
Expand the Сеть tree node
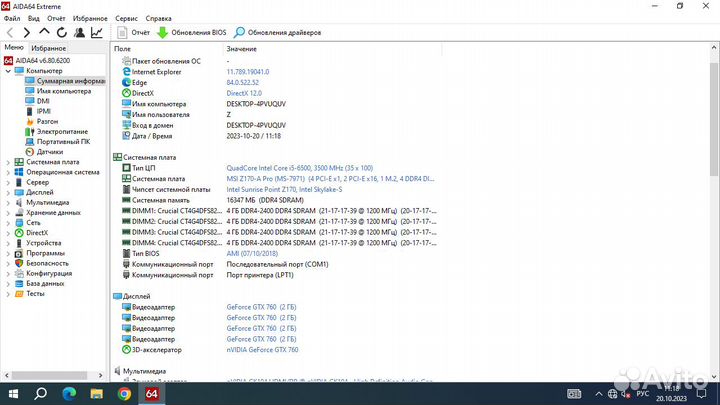(8, 223)
